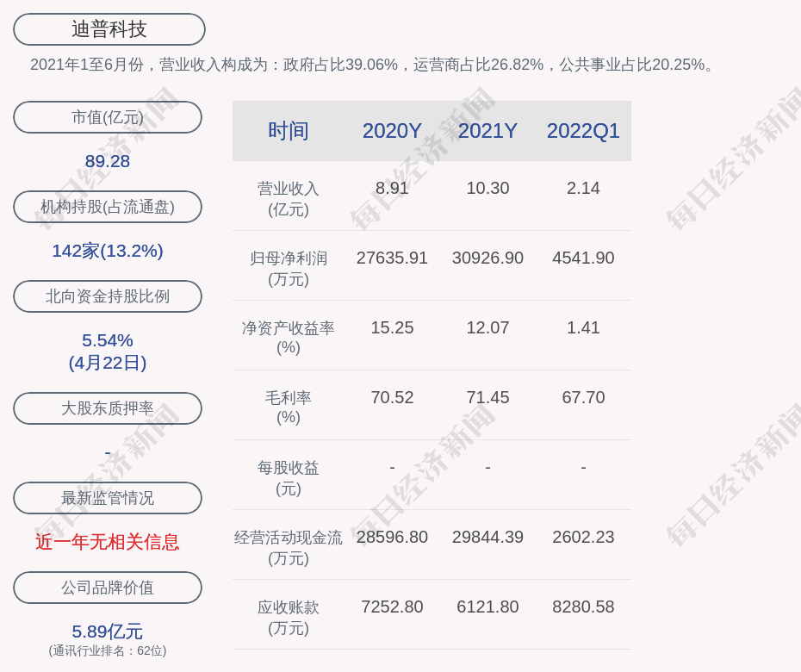Click the 迪普科技 company name pill

[x=109, y=29]
